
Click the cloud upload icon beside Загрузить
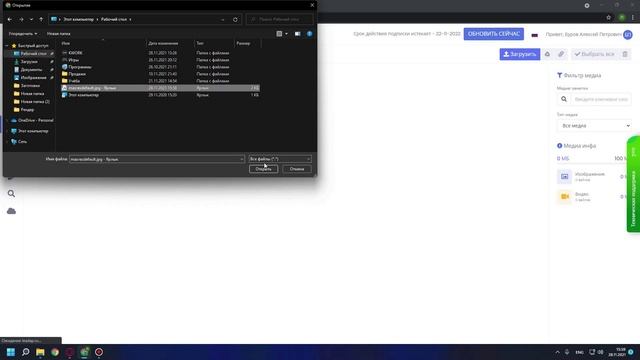point(547,54)
